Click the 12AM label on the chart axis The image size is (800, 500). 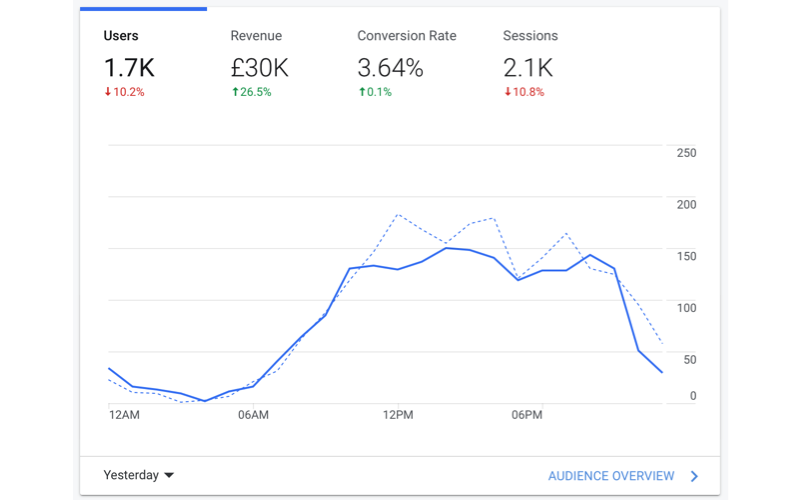tap(124, 415)
